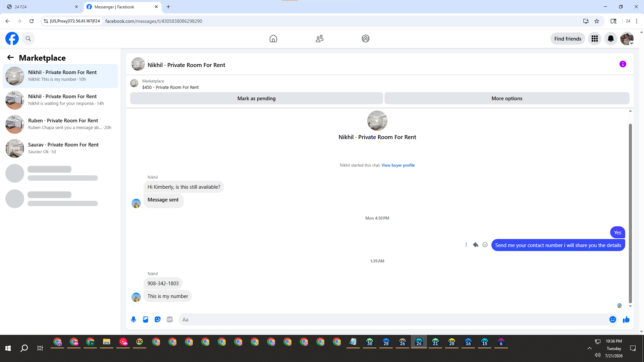Reply to the contact number message
This screenshot has width=644, height=362.
click(x=476, y=245)
